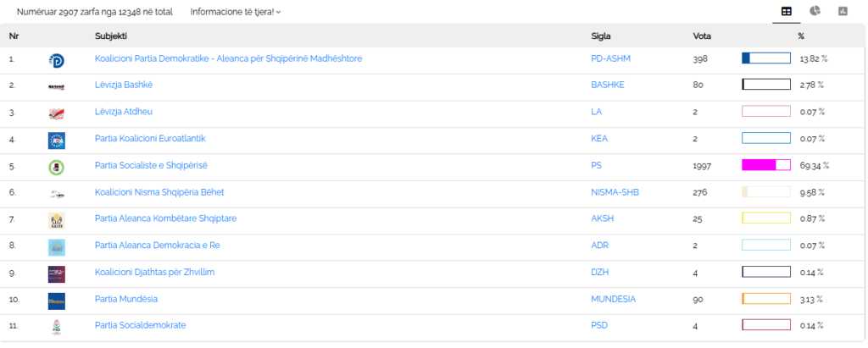
Task: Click the PD-ASHM coalition logo
Action: coord(56,59)
